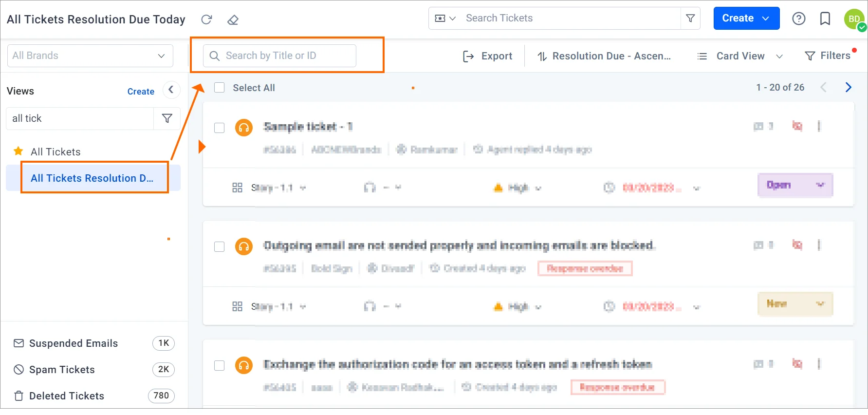Open Suspended Emails list

coord(73,343)
